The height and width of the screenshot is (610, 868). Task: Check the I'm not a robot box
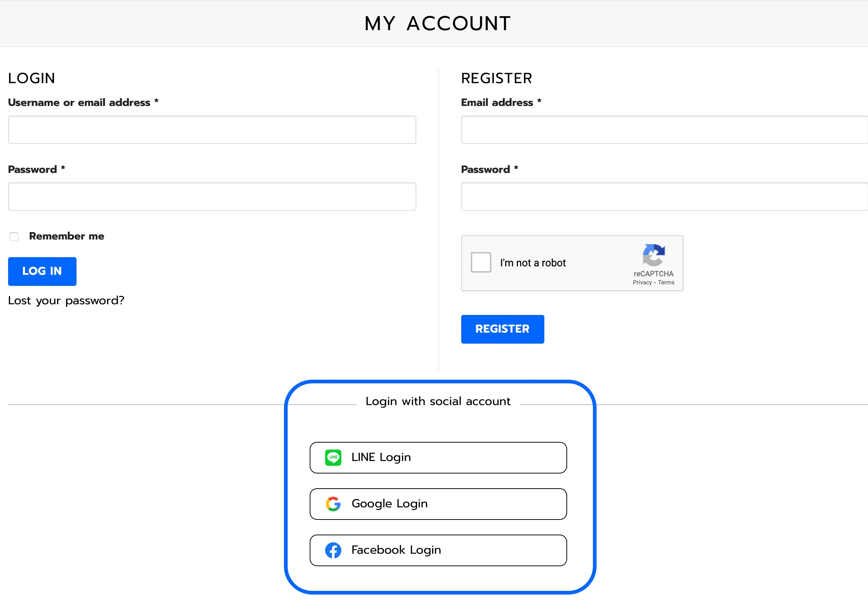click(x=480, y=262)
